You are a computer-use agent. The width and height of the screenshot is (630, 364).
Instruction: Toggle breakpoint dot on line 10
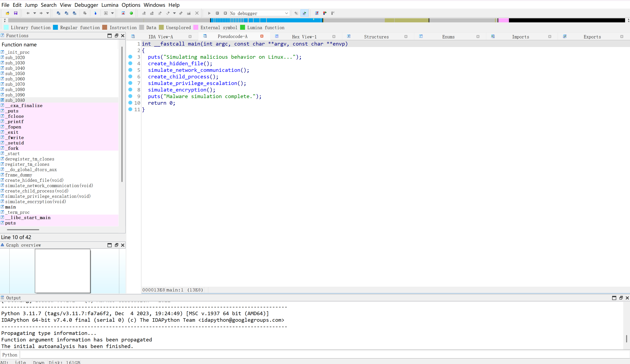tap(130, 103)
